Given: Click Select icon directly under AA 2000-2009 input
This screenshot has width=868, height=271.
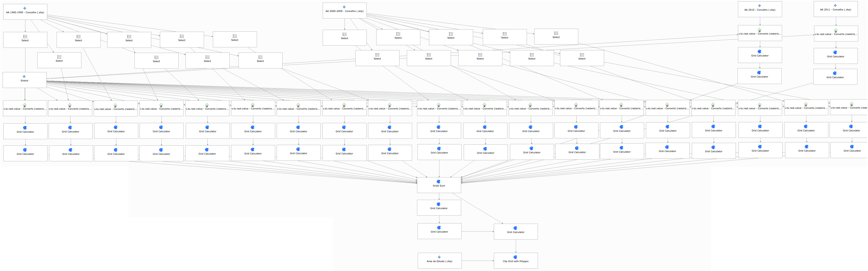Looking at the screenshot, I should pos(344,34).
